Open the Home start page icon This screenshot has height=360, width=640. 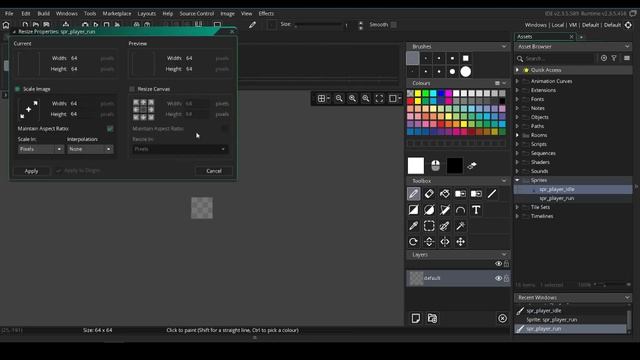(x=6, y=25)
